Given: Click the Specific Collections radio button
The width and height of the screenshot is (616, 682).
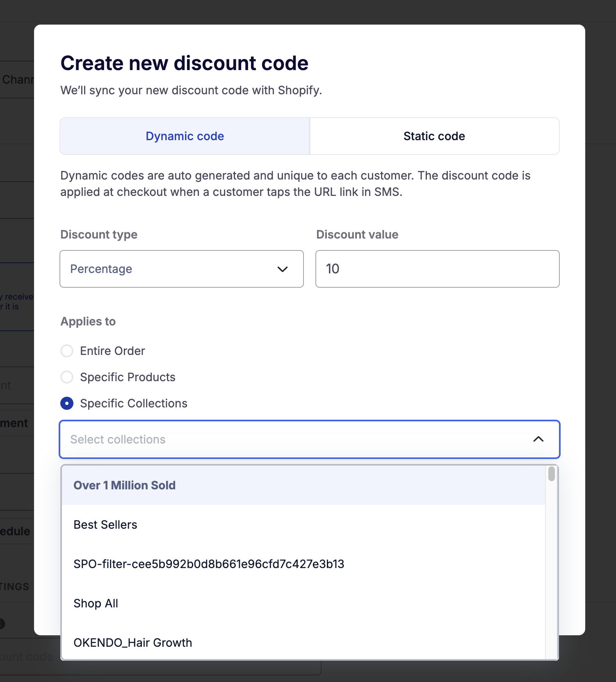Looking at the screenshot, I should pos(67,403).
